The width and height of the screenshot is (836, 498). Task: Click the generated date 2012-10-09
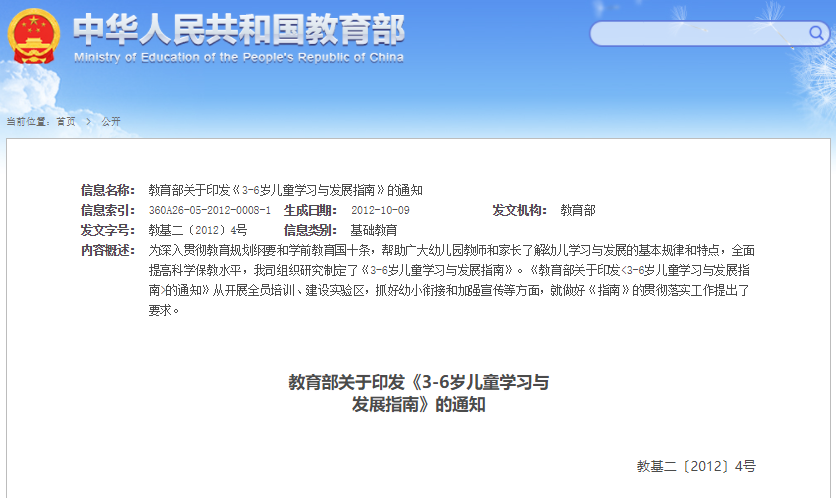[380, 210]
